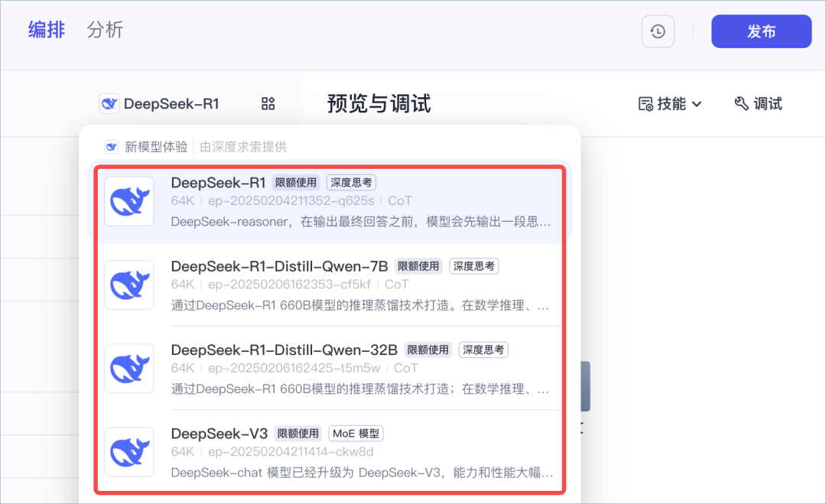Click the DeepSeek-chat description for DeepSeek-V3
Viewport: 826px width, 504px height.
pos(362,473)
